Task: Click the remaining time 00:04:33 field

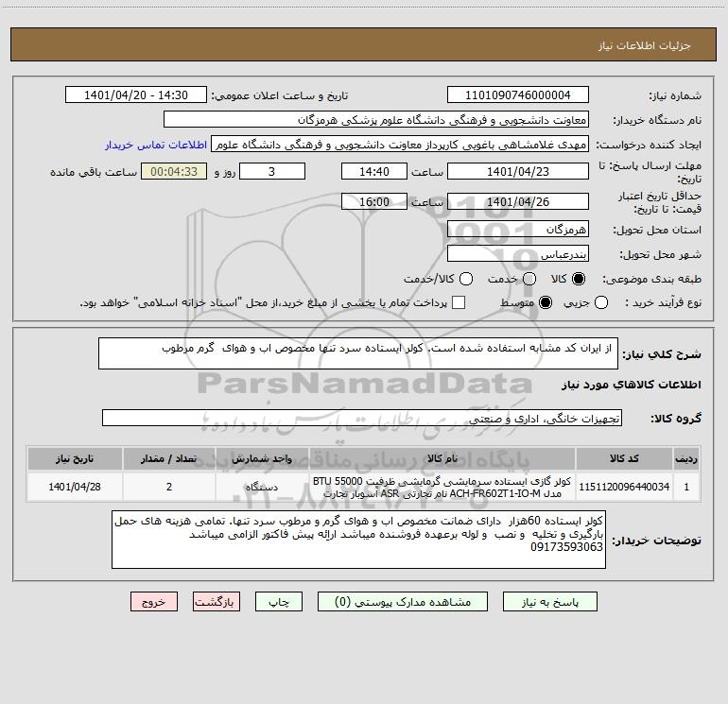Action: click(174, 171)
